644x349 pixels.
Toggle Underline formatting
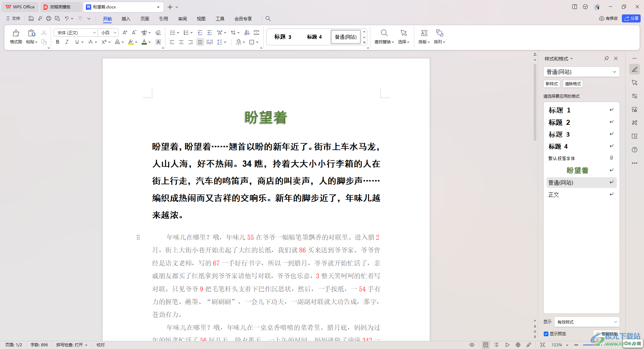pos(77,42)
